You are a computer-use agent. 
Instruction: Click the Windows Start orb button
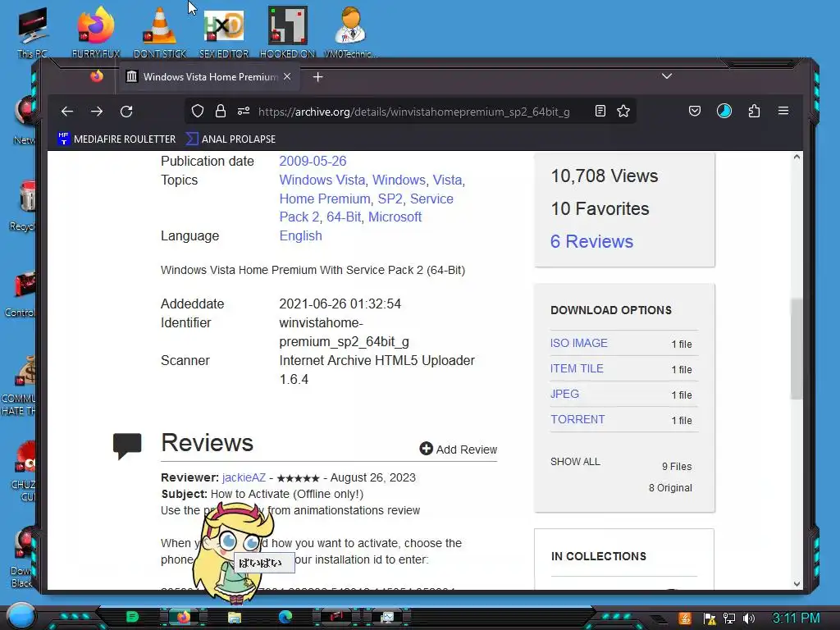(x=21, y=615)
